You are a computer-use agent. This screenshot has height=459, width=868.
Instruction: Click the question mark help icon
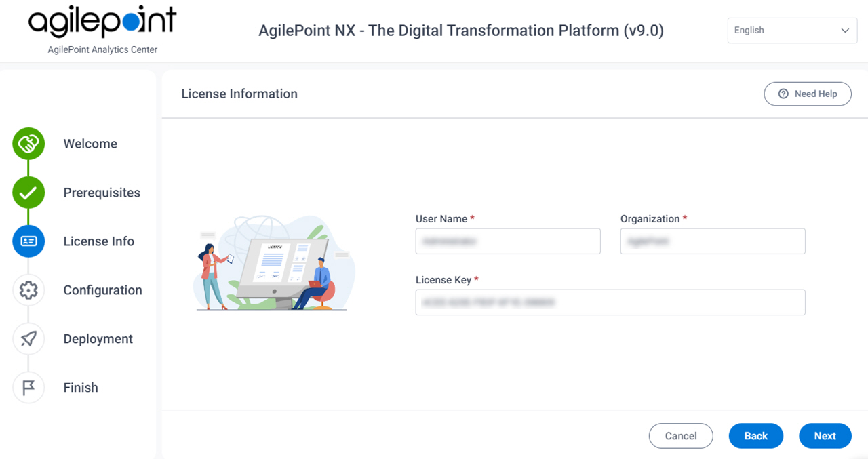click(x=783, y=94)
